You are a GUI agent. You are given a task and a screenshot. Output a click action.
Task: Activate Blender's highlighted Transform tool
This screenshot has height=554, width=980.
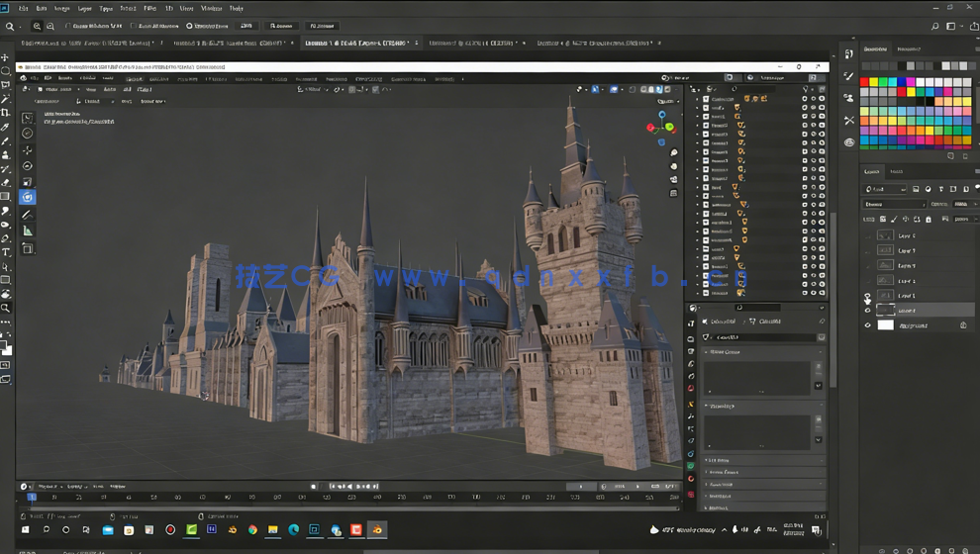tap(28, 198)
